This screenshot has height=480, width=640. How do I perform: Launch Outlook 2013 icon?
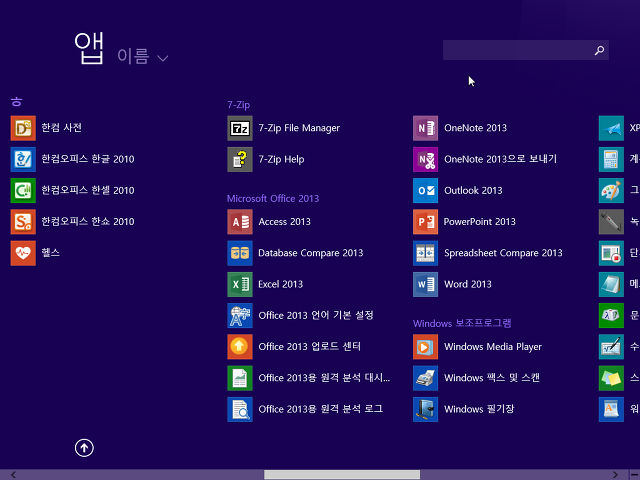tap(425, 191)
